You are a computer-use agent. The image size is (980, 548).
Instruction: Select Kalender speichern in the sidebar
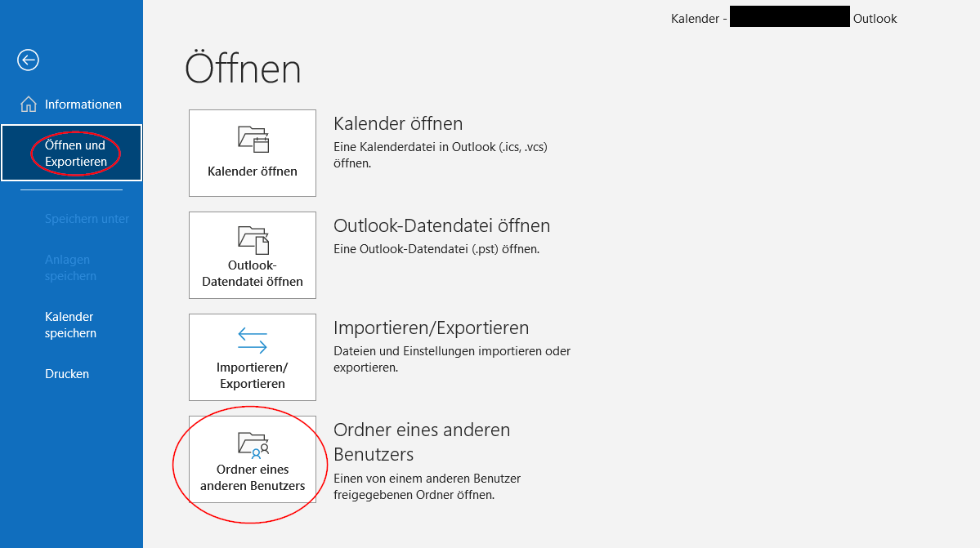pyautogui.click(x=69, y=324)
